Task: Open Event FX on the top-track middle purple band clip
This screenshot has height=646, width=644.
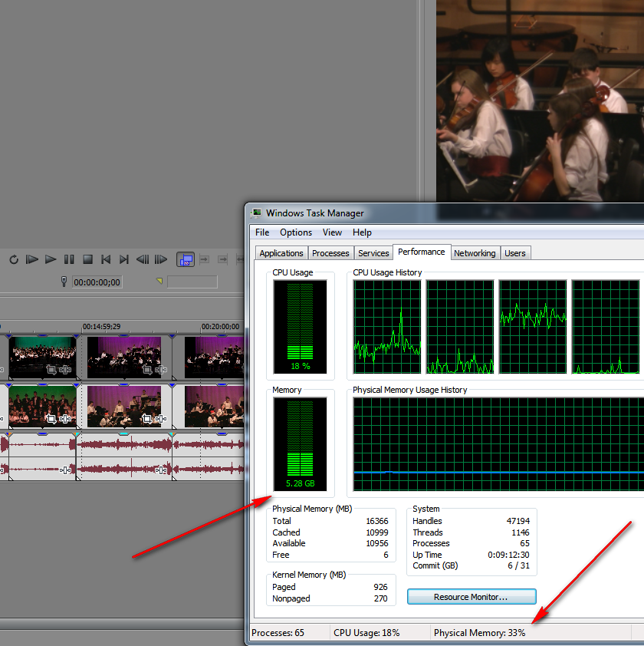Action: pos(161,370)
